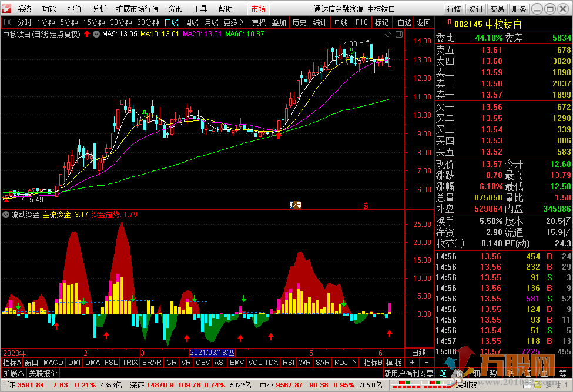
Task: Click 复权 in the chart toolbar
Action: (259, 23)
